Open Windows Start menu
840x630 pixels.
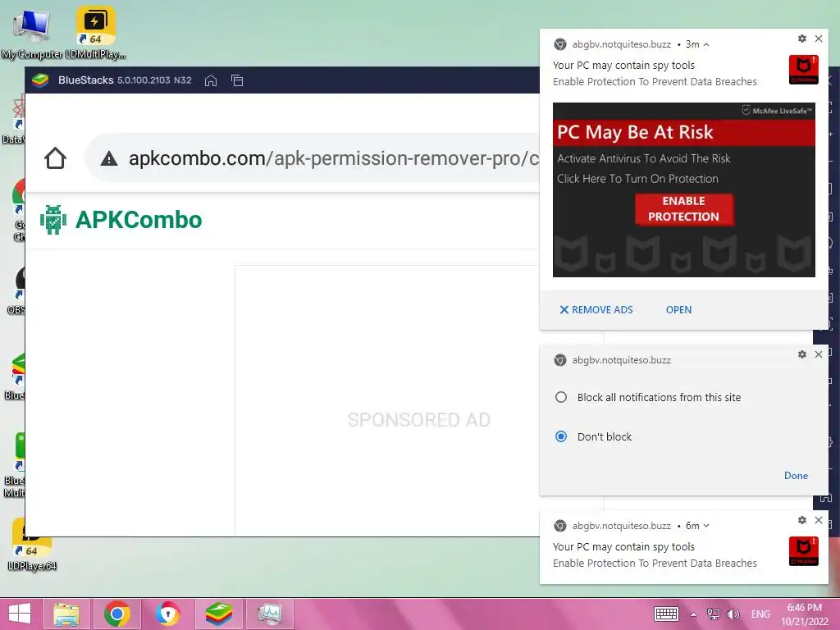point(20,614)
